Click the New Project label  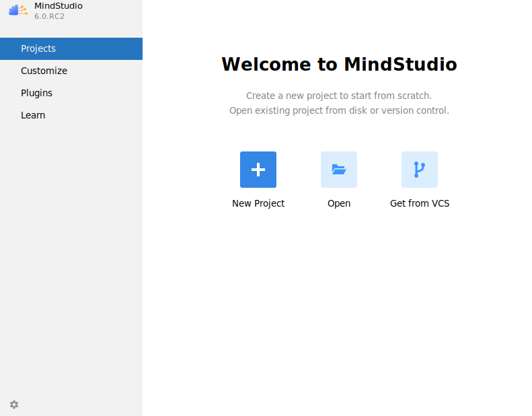point(258,203)
